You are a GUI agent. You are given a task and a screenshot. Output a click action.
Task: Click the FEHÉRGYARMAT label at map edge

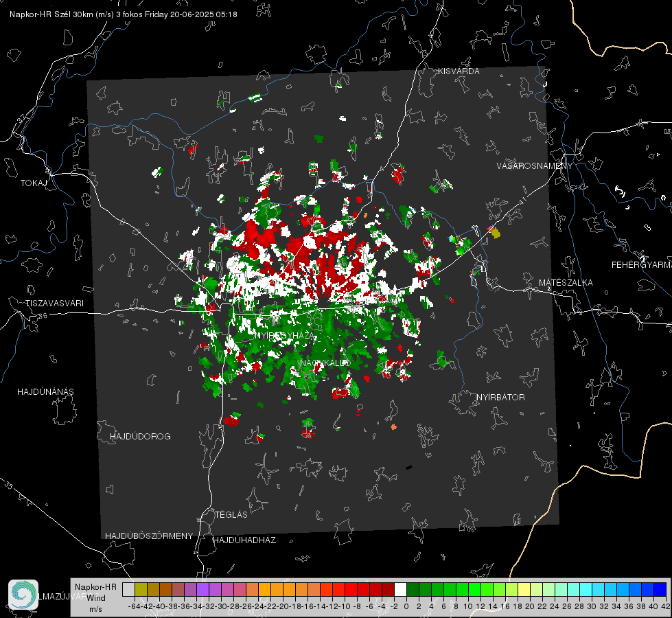click(x=642, y=264)
